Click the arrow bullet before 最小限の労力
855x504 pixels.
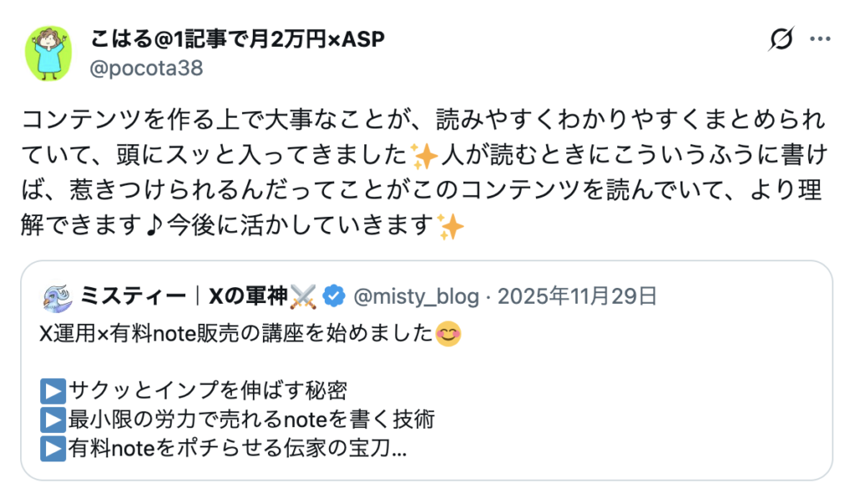click(53, 419)
